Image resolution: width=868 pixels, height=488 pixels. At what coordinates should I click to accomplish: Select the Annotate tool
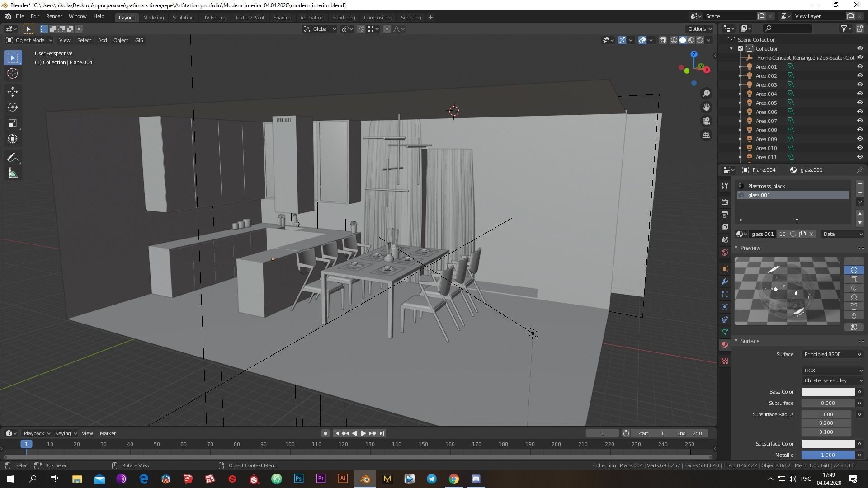click(13, 158)
